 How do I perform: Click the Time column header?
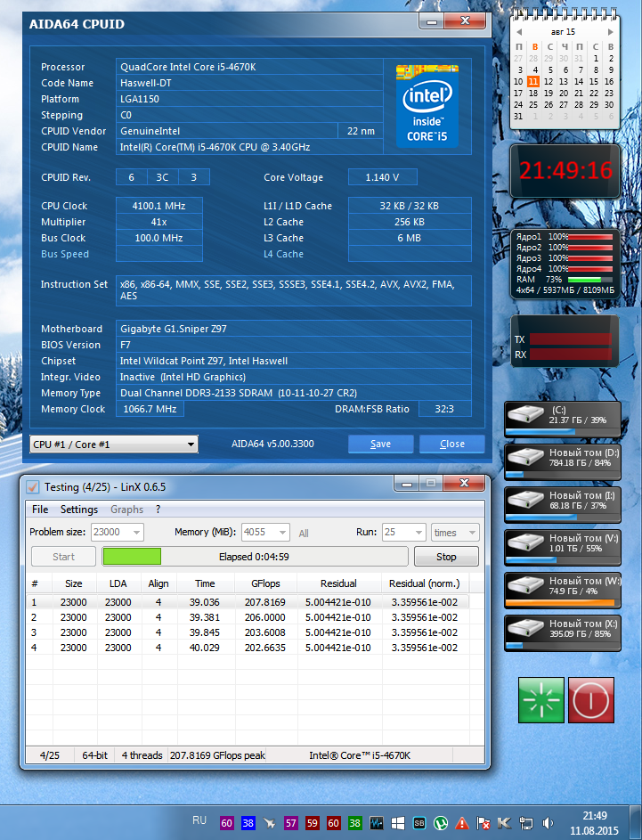(205, 583)
